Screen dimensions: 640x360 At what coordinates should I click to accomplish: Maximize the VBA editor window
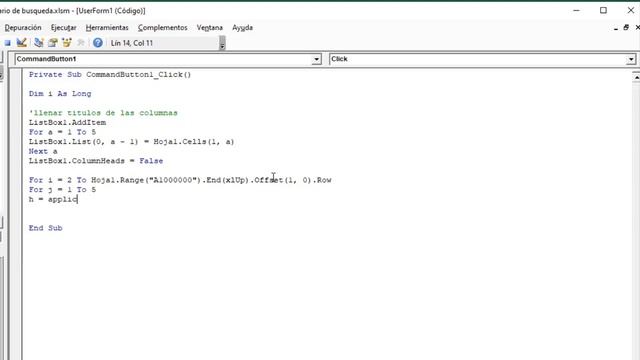coord(603,11)
